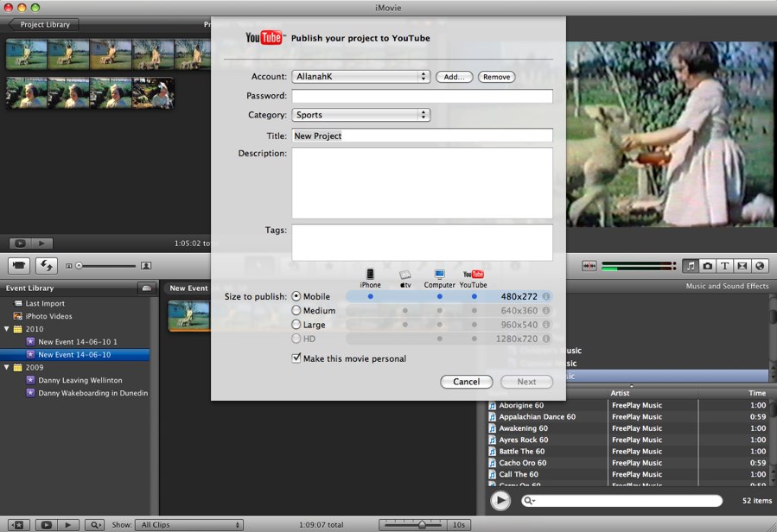Screen dimensions: 777x532
Task: Select iPhoto Videos in Event Library
Action: click(48, 316)
